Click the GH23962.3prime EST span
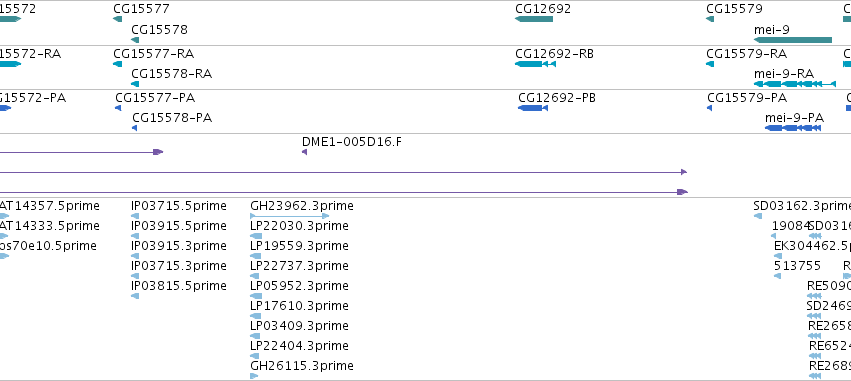The width and height of the screenshot is (851, 381). click(290, 216)
